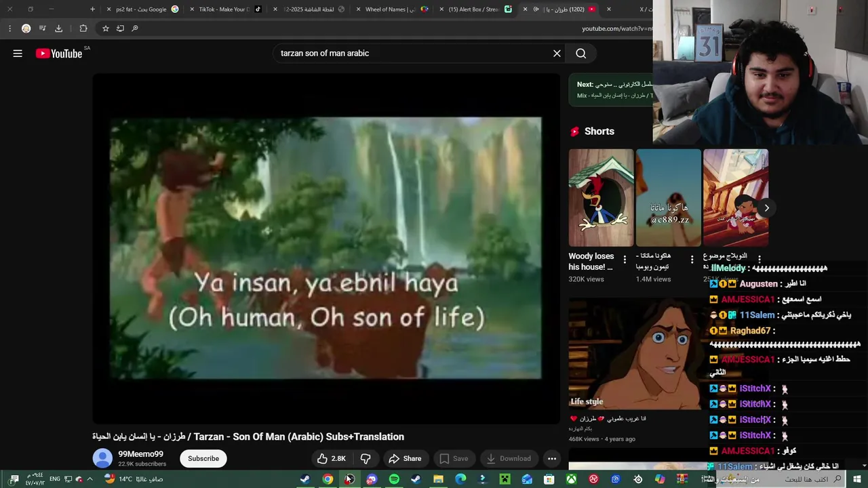The height and width of the screenshot is (488, 868).
Task: Close the TikTok browser tab
Action: point(192,9)
